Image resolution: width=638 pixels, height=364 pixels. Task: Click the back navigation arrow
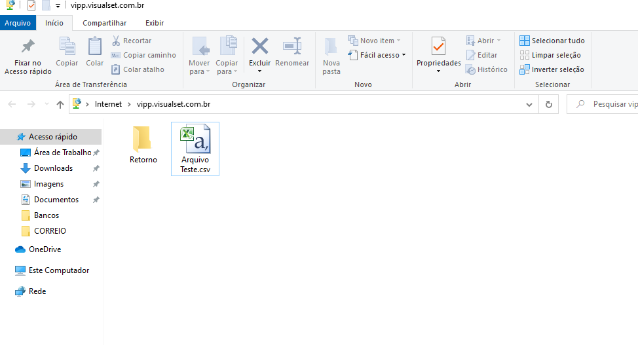[12, 104]
